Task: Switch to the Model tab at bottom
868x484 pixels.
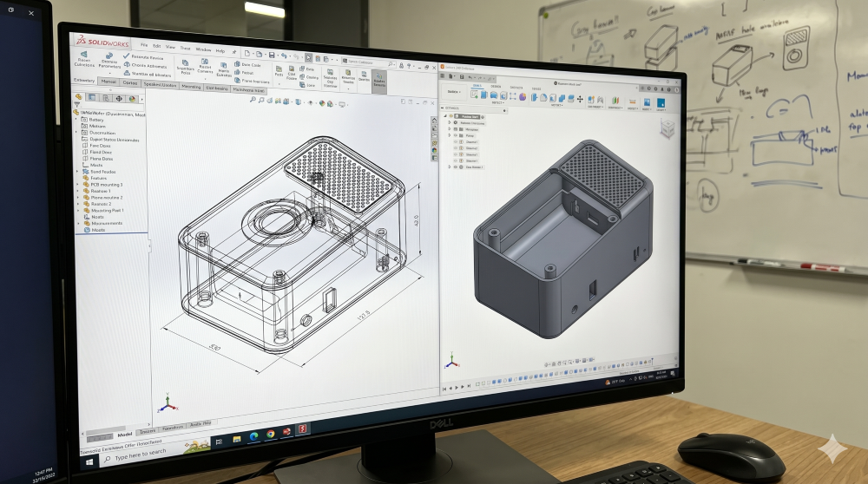Action: 125,435
